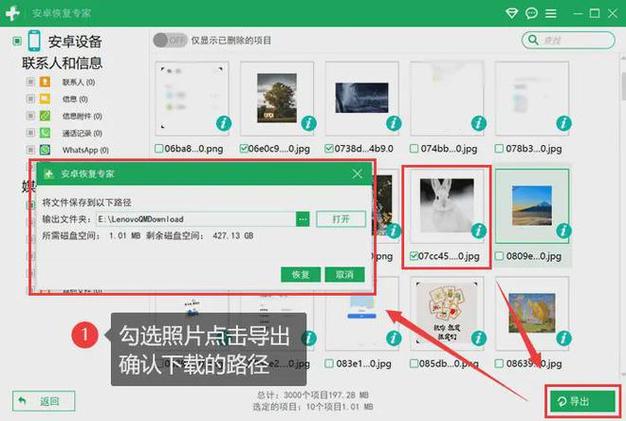Viewport: 626px width, 421px height.
Task: Show info for 078b3...0.jpg thumbnail
Action: [564, 123]
